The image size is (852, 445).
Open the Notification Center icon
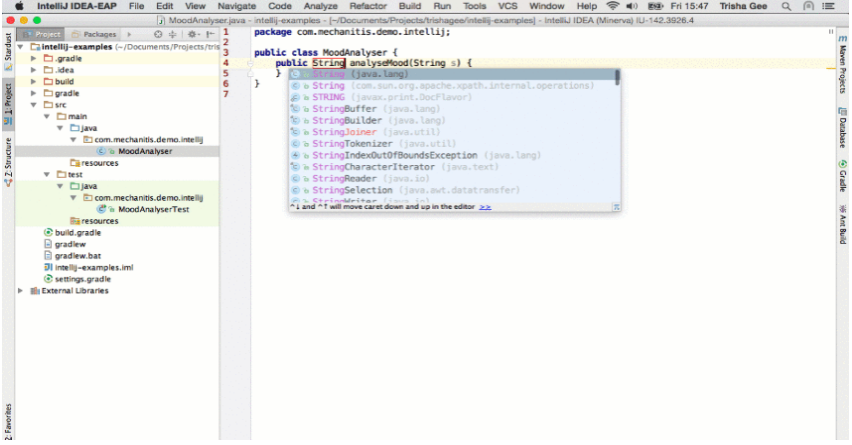[x=828, y=6]
